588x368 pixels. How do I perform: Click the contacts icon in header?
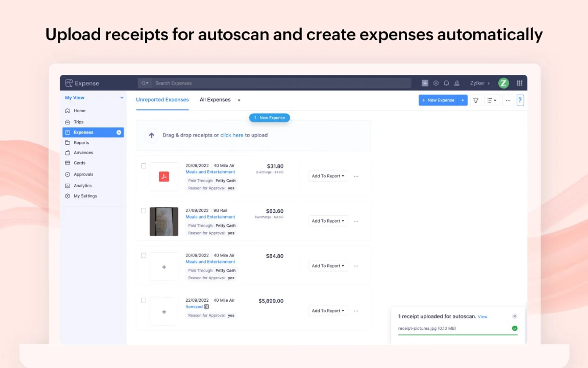click(457, 83)
